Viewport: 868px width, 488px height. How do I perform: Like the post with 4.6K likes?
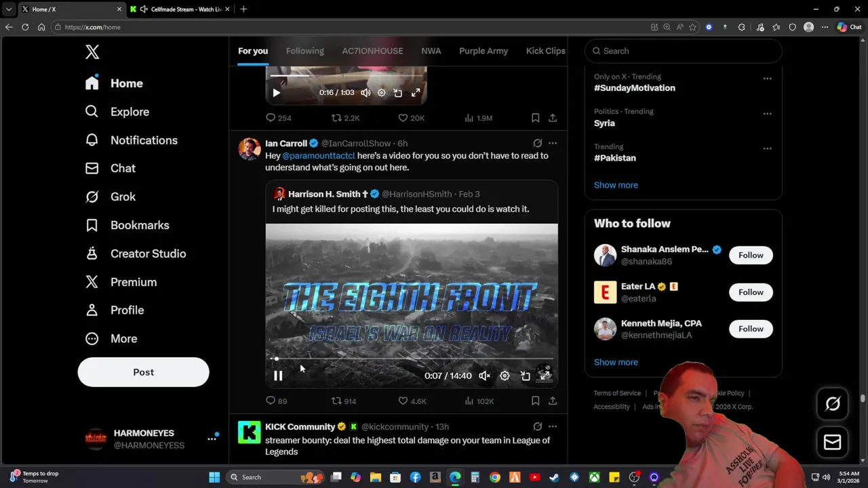point(412,401)
